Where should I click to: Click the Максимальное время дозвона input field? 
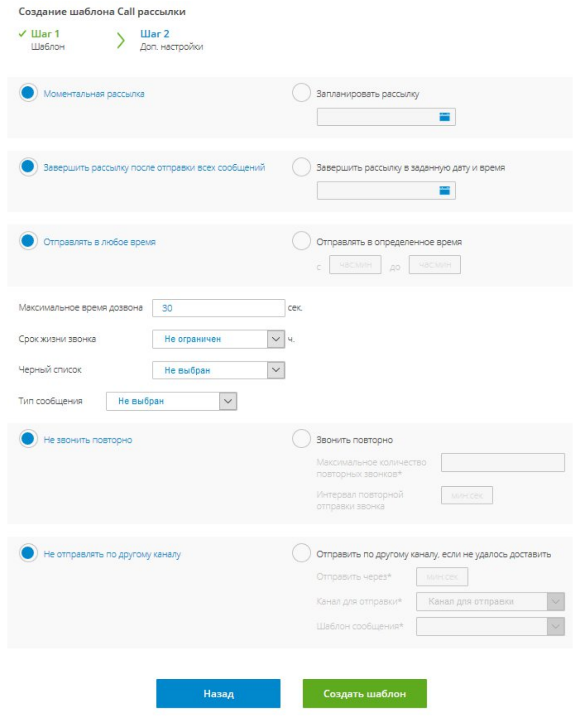218,308
